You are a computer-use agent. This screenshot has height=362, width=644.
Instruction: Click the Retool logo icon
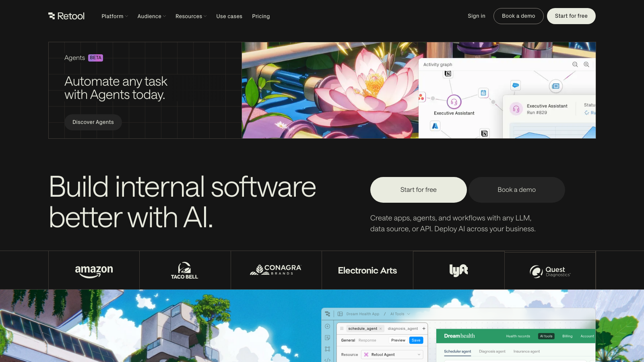tap(52, 16)
